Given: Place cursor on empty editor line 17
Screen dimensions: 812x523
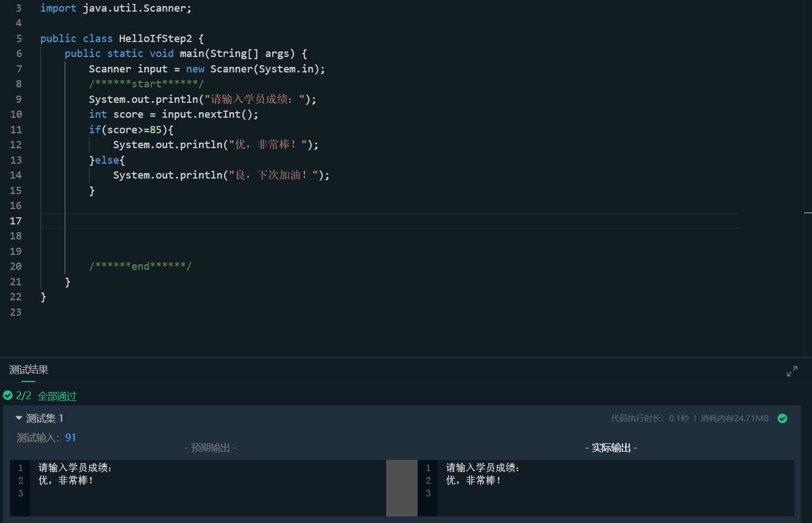Looking at the screenshot, I should click(x=390, y=221).
